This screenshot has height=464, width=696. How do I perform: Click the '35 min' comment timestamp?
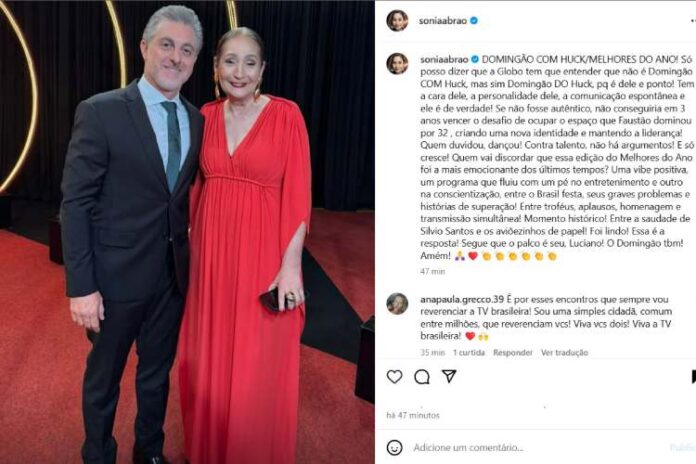click(432, 352)
